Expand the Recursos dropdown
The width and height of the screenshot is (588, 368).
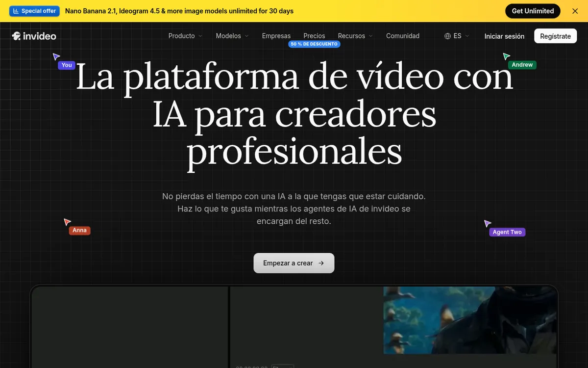pyautogui.click(x=355, y=36)
